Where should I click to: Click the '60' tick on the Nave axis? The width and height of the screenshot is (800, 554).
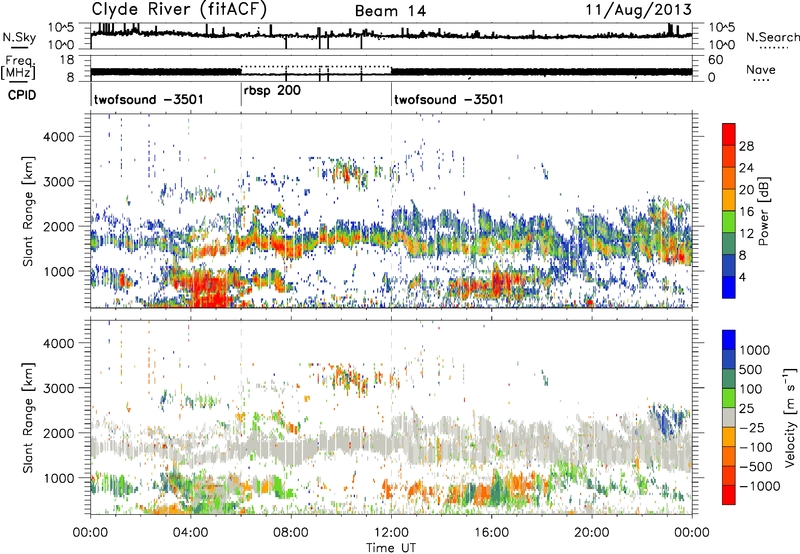pyautogui.click(x=715, y=60)
